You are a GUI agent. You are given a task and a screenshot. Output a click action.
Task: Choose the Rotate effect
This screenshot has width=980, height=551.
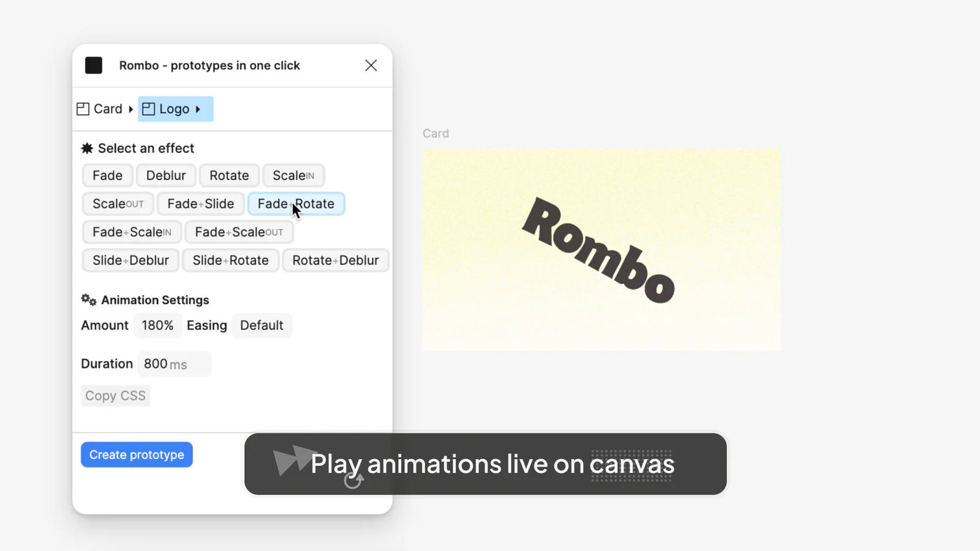[x=229, y=176]
